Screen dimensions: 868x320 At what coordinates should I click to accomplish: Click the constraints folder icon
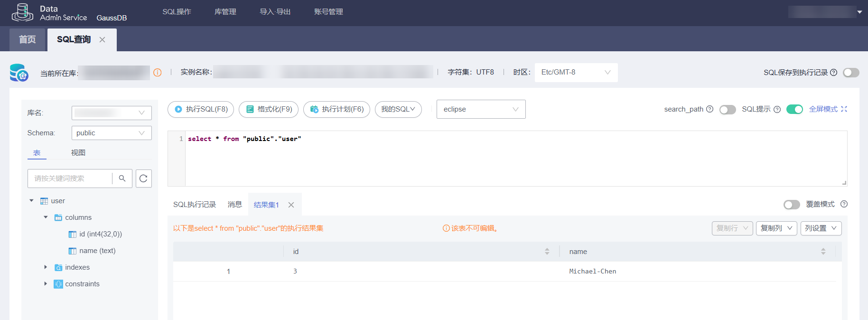tap(58, 284)
